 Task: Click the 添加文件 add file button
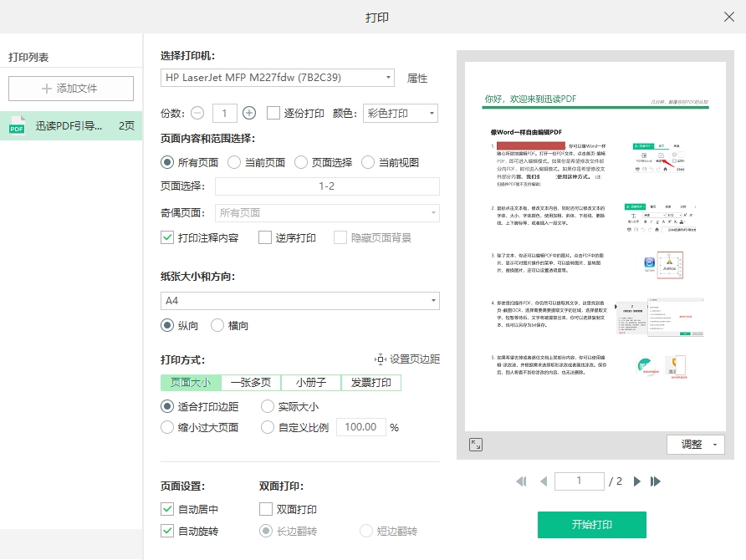pos(71,88)
